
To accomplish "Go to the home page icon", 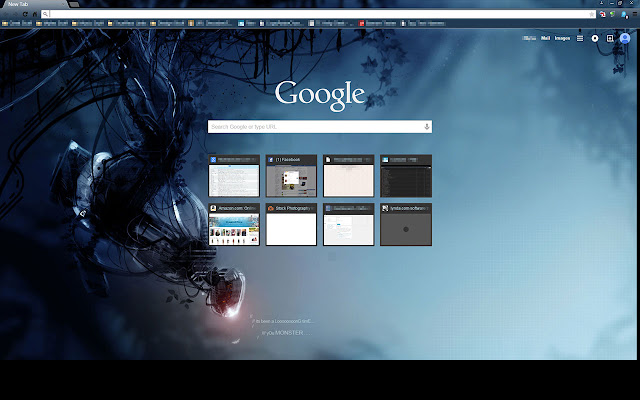I will pos(35,14).
